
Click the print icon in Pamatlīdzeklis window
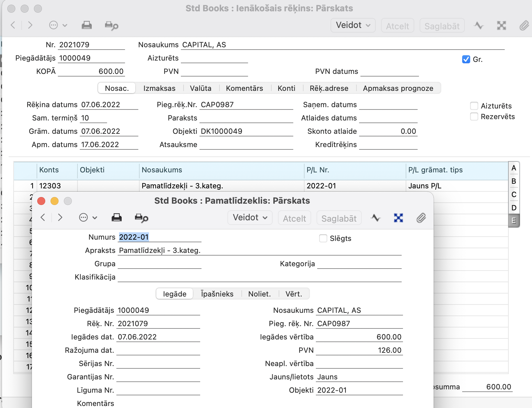116,218
